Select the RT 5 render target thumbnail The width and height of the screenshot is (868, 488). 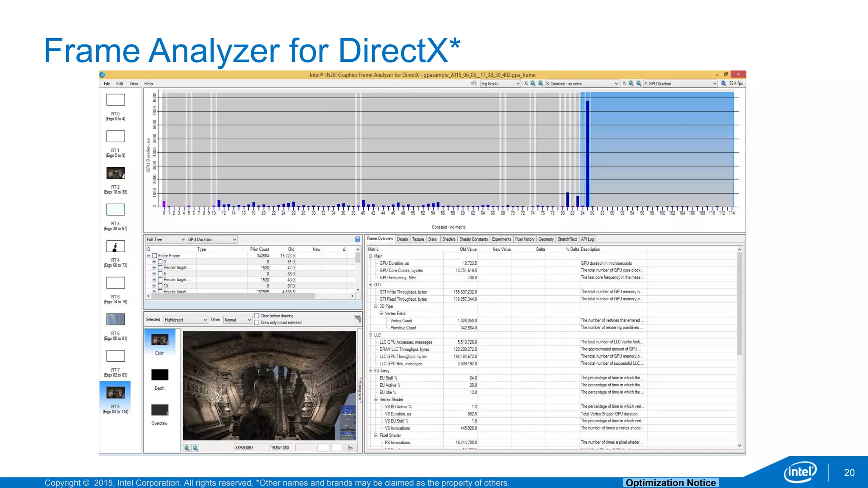click(x=115, y=283)
